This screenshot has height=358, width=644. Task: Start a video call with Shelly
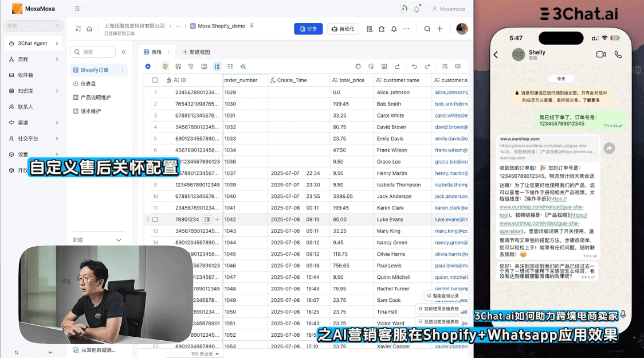point(600,55)
